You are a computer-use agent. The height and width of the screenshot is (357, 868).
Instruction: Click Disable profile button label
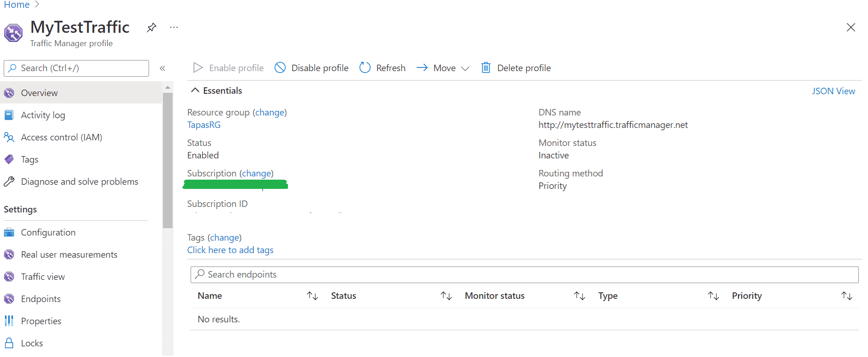click(x=320, y=68)
